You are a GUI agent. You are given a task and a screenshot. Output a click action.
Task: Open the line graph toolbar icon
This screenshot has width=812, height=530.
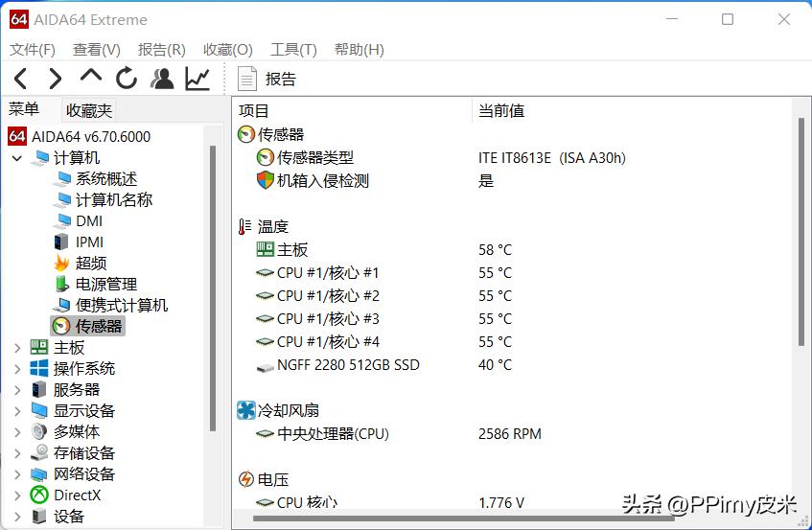(x=197, y=79)
